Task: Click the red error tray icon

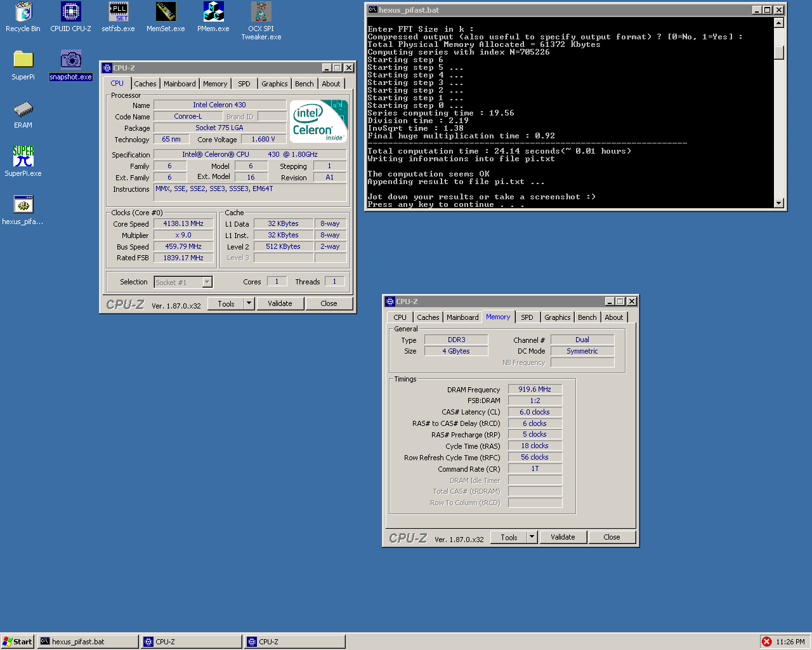Action: (x=766, y=642)
